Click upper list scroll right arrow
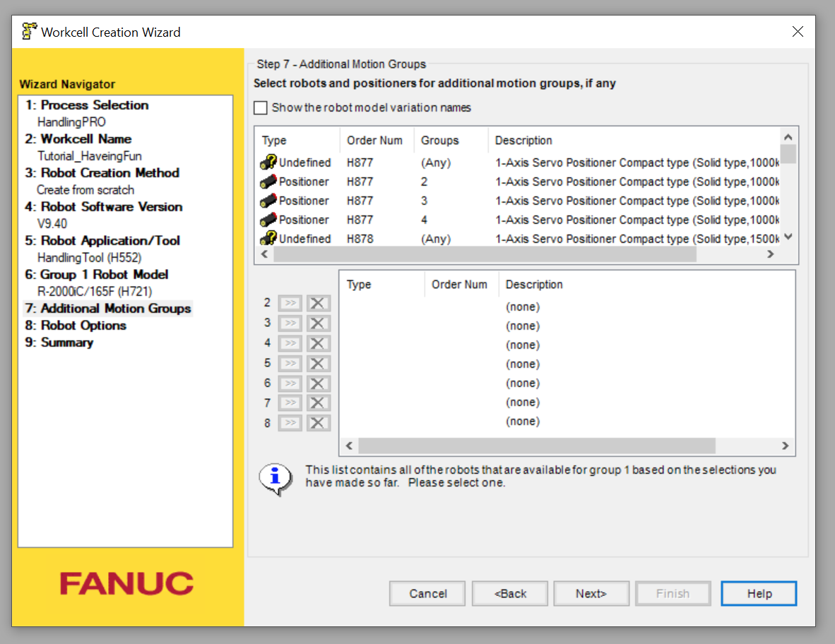 771,254
